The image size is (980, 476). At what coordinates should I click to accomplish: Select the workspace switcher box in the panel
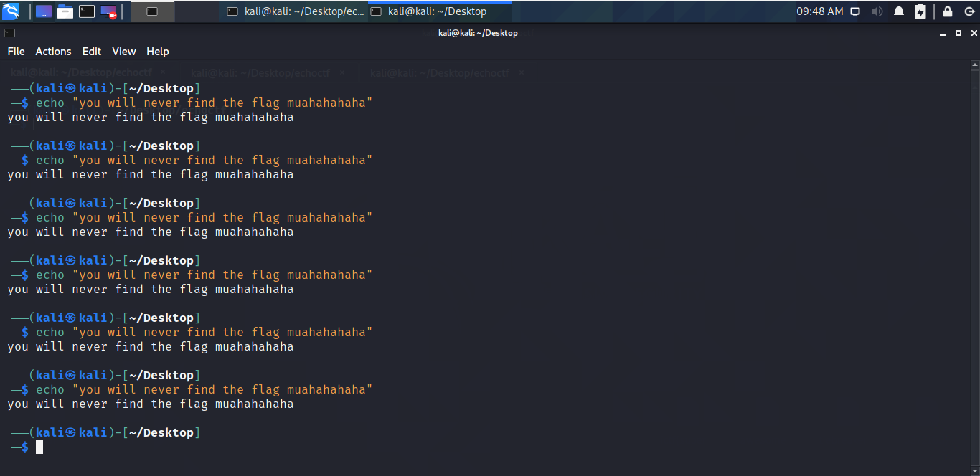click(152, 11)
